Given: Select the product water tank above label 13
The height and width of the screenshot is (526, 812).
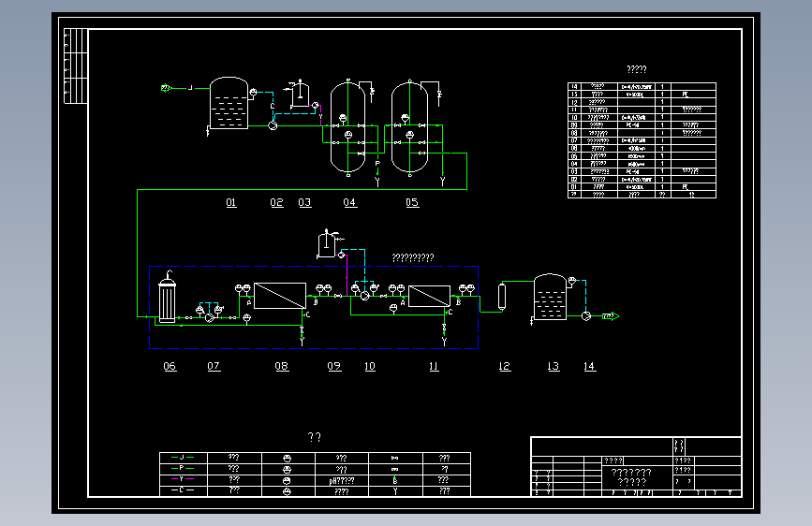Looking at the screenshot, I should click(550, 297).
